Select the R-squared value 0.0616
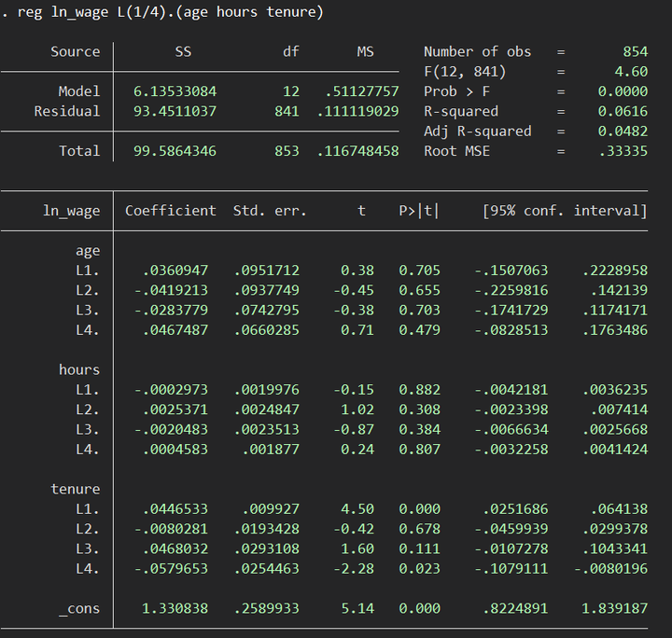This screenshot has width=672, height=638. point(623,111)
